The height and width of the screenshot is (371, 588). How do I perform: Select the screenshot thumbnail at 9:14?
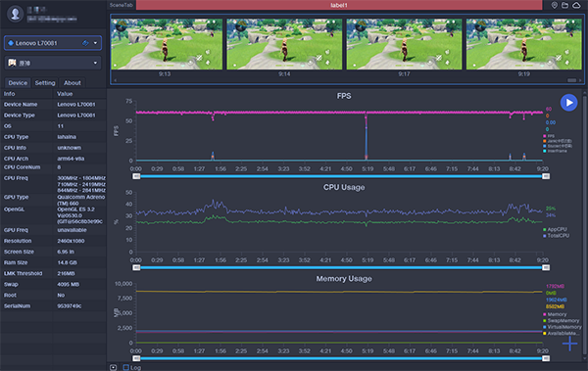[284, 44]
